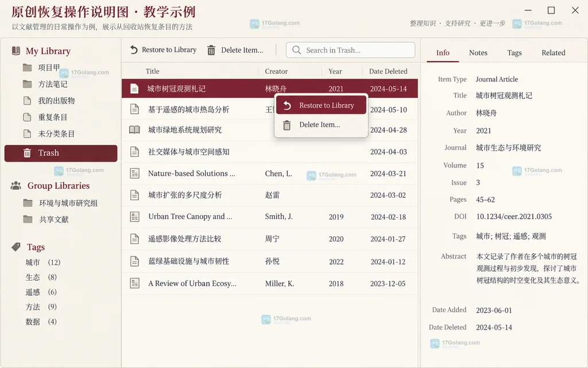588x368 pixels.
Task: Filter by tag 数据 (4)
Action: 41,322
